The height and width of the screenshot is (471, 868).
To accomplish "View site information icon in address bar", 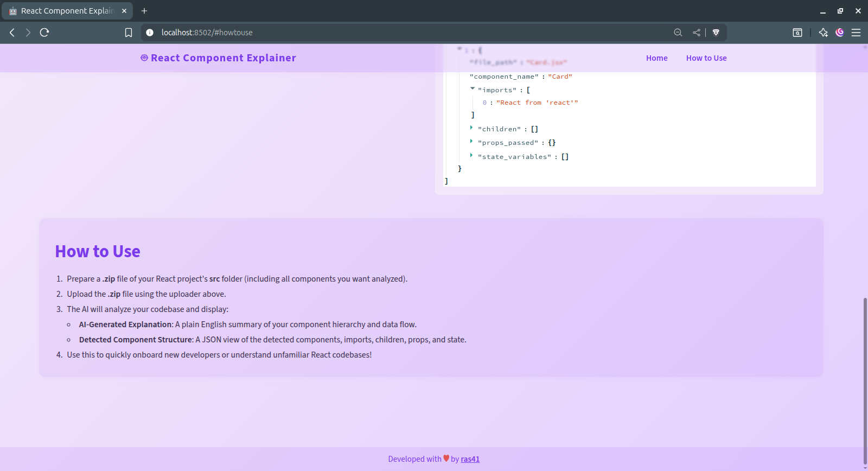I will pyautogui.click(x=150, y=33).
